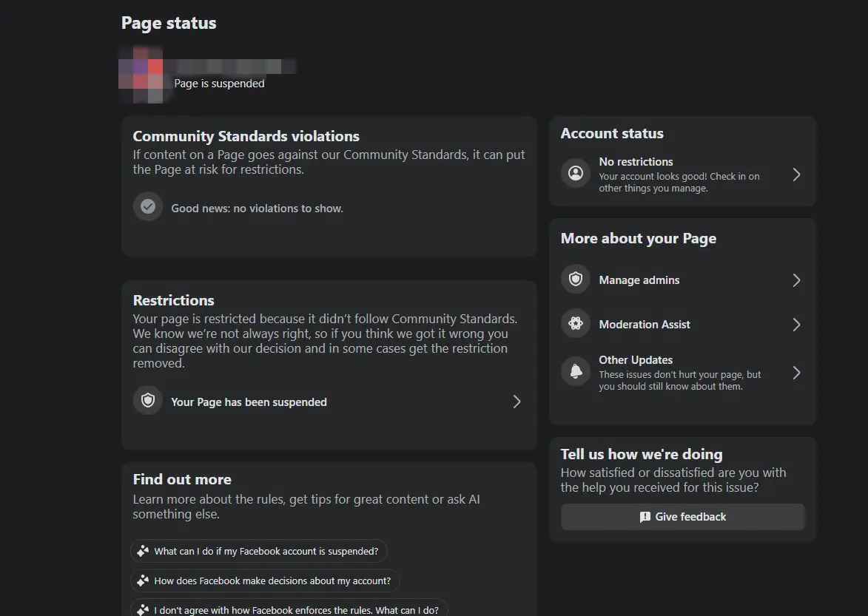
Task: Click Tell us how we're doing heading
Action: [x=642, y=454]
